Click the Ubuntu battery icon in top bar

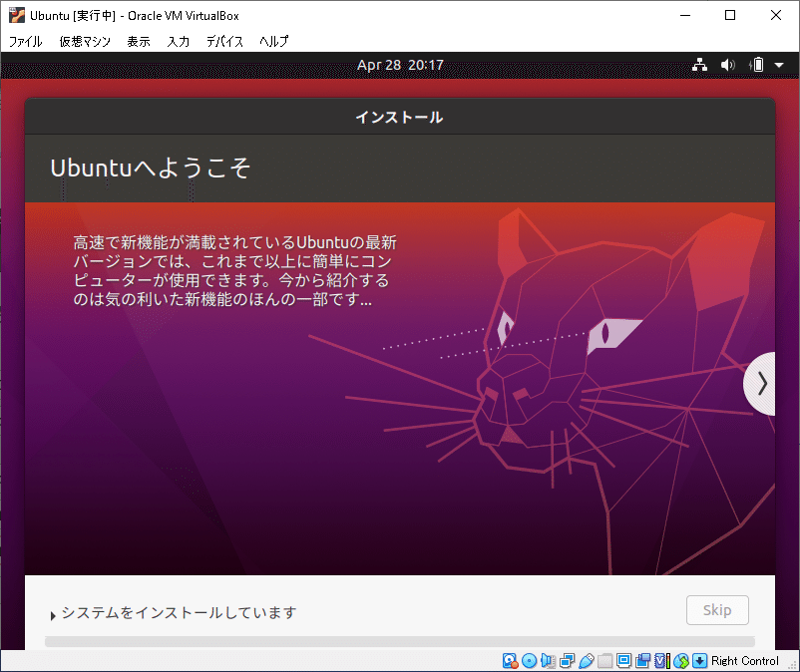(757, 65)
